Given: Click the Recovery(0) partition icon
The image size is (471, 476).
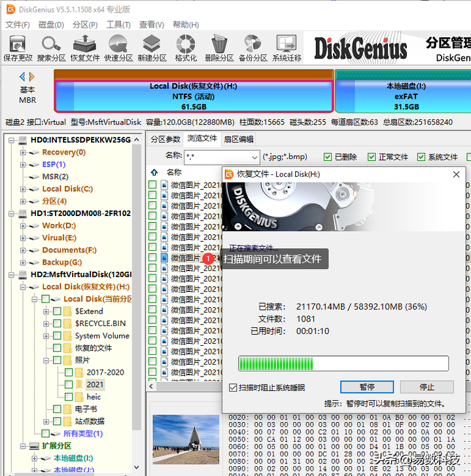Looking at the screenshot, I should coord(34,153).
